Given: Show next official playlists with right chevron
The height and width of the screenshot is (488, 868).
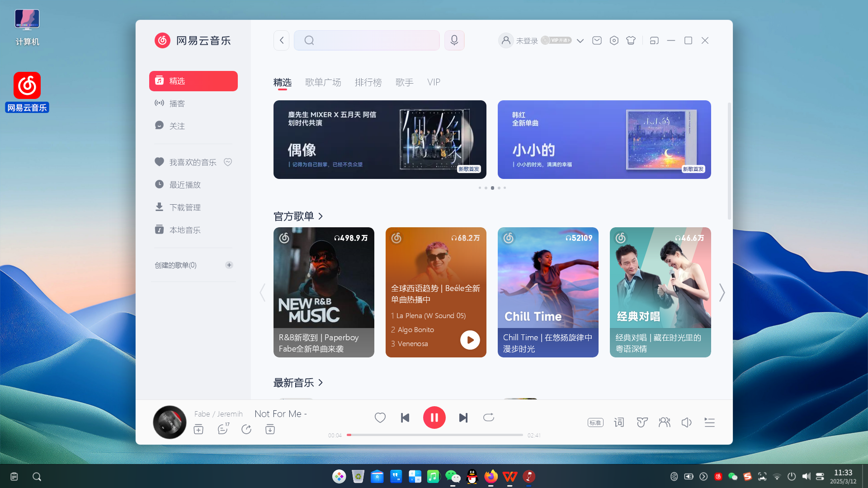Looking at the screenshot, I should pos(722,293).
